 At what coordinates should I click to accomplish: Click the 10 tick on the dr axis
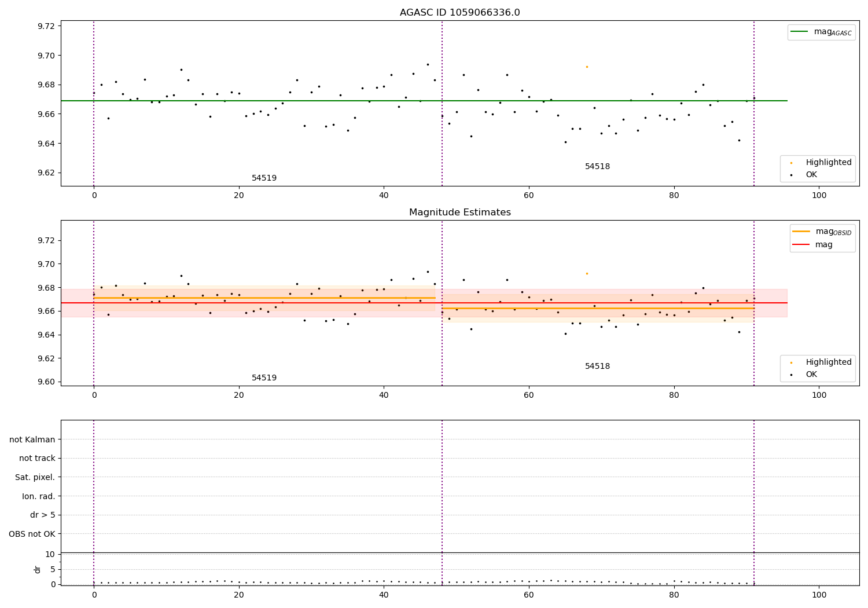[x=50, y=554]
